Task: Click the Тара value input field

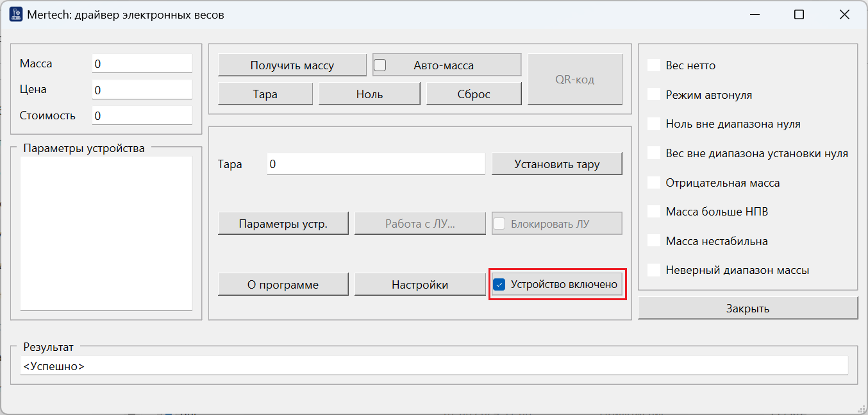Action: (376, 164)
